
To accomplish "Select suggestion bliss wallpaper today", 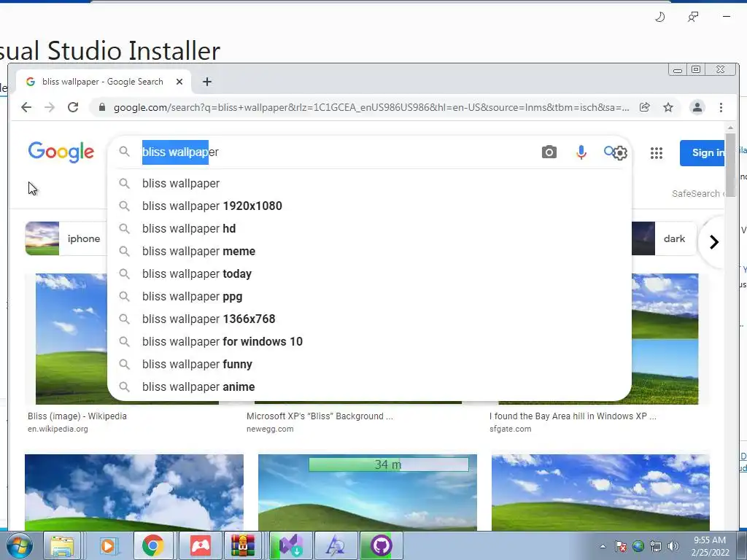I will [370, 274].
